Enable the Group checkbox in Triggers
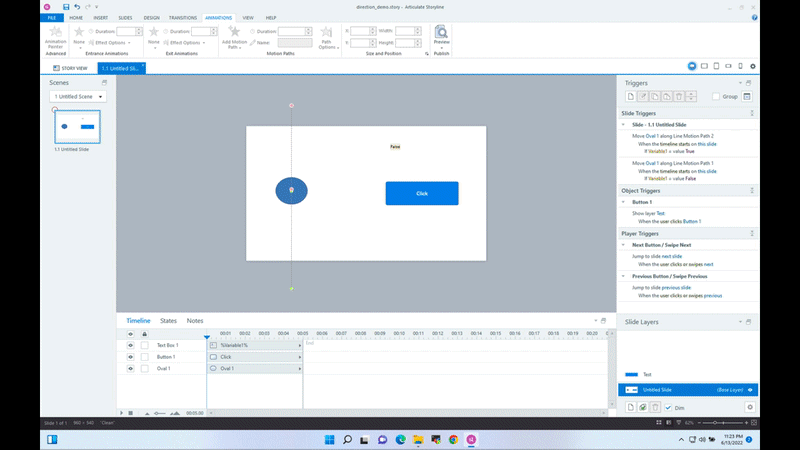This screenshot has width=800, height=450. [x=716, y=97]
